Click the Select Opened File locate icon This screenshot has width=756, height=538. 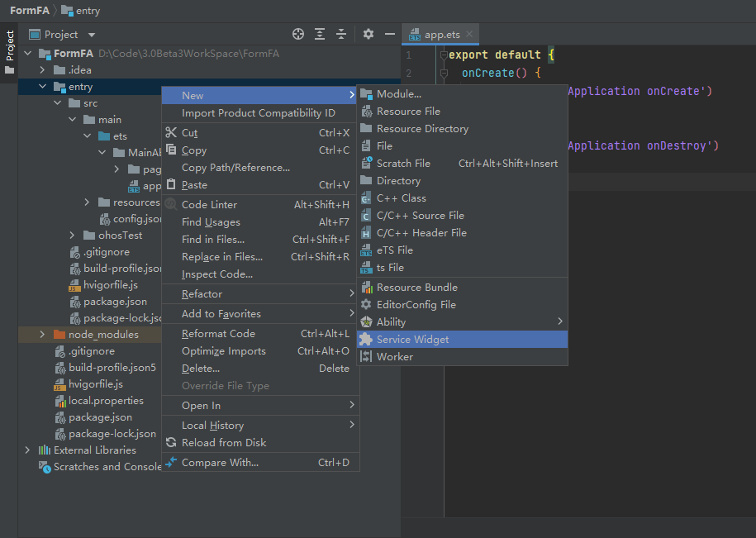tap(298, 34)
